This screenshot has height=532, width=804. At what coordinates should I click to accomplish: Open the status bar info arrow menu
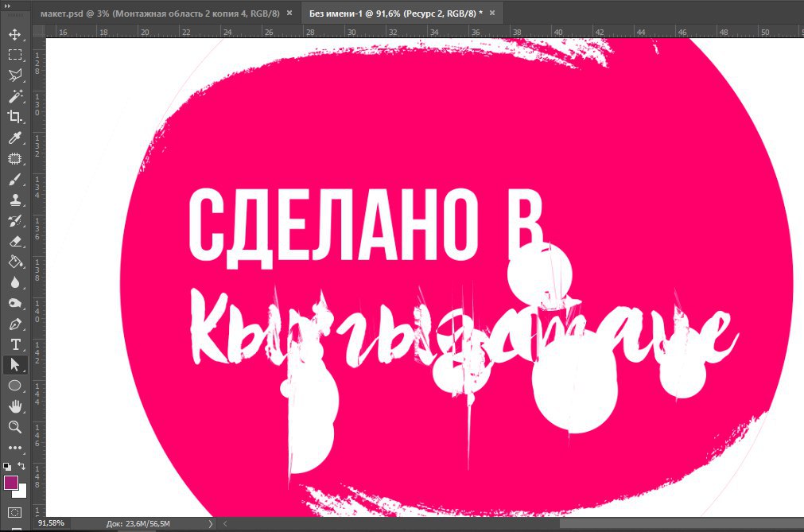pyautogui.click(x=210, y=524)
